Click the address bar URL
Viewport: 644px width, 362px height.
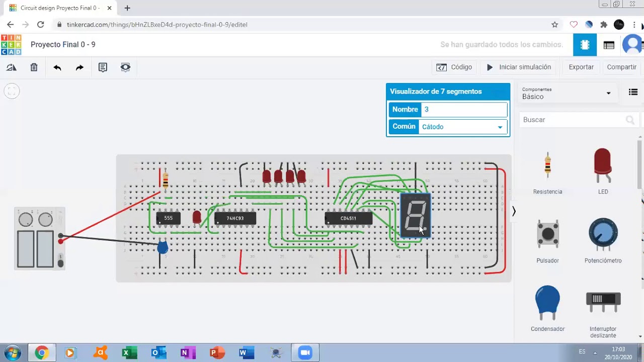(157, 24)
